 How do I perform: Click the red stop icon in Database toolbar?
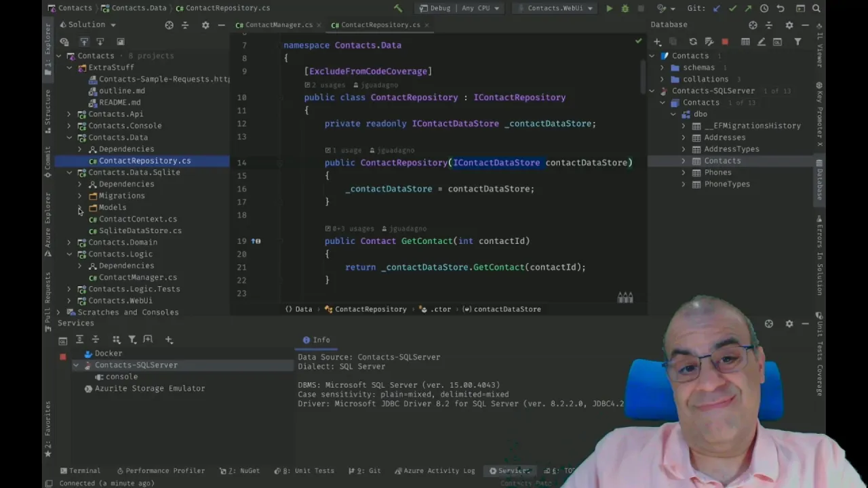725,41
